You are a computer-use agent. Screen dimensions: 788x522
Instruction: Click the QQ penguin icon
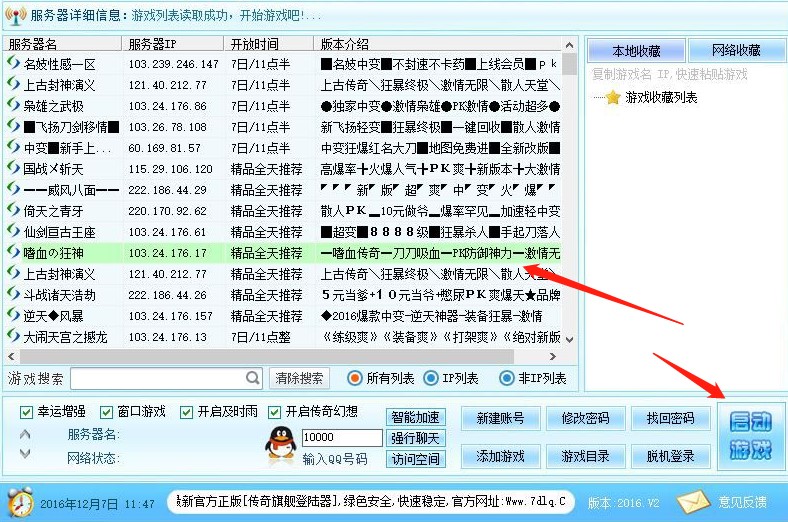click(280, 444)
